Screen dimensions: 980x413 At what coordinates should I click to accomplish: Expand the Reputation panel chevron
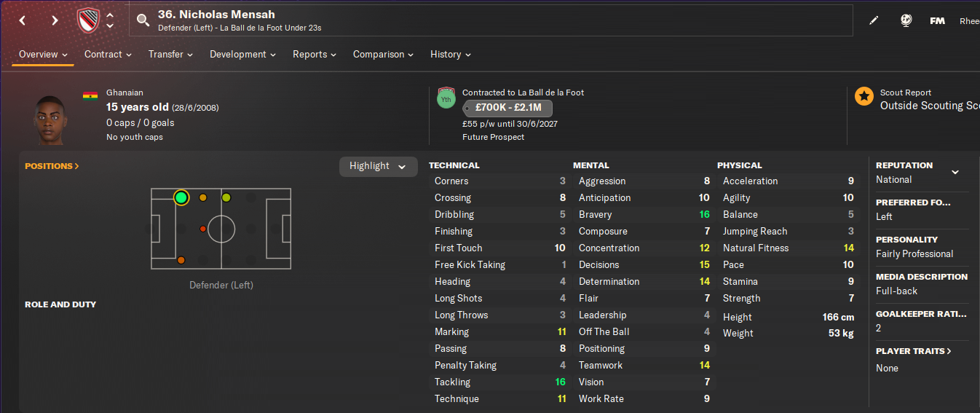[955, 173]
